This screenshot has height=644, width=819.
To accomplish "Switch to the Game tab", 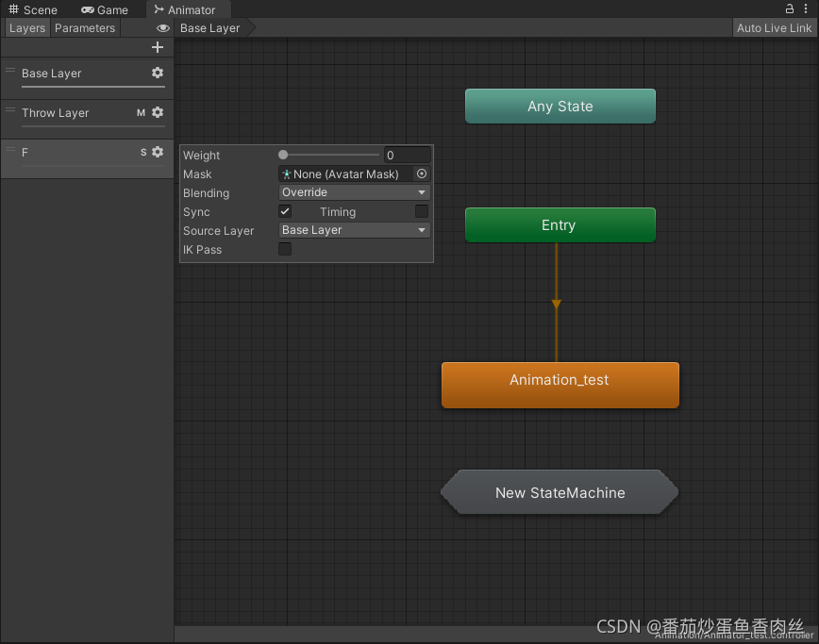I will click(105, 10).
